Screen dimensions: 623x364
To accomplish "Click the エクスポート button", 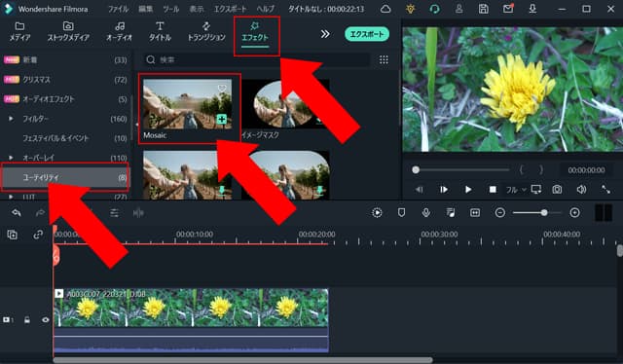I will [x=367, y=34].
